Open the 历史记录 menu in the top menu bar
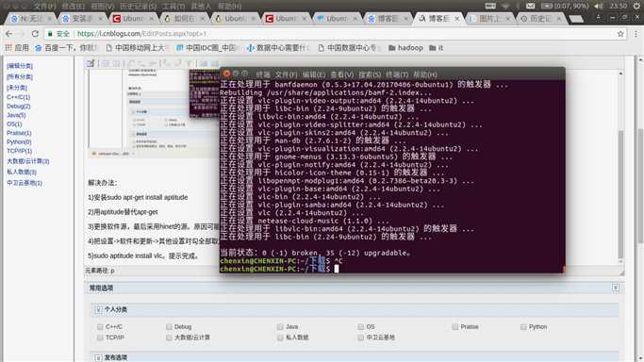The image size is (644, 362). click(x=138, y=6)
